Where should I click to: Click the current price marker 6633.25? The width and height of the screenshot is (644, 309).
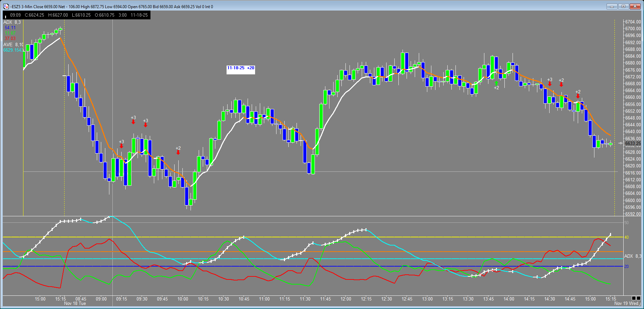(632, 143)
